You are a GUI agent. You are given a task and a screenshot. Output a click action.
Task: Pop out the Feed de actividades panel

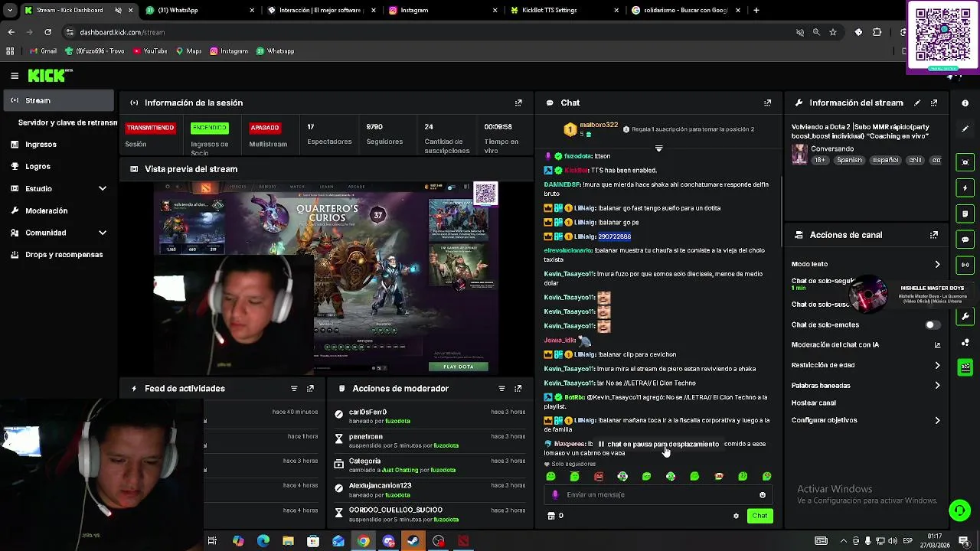point(310,389)
